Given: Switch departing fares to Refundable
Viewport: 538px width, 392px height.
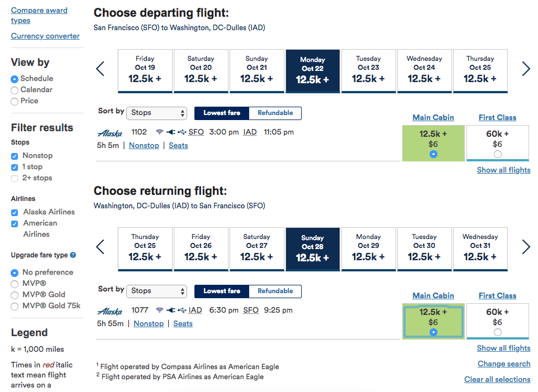Looking at the screenshot, I should 275,113.
